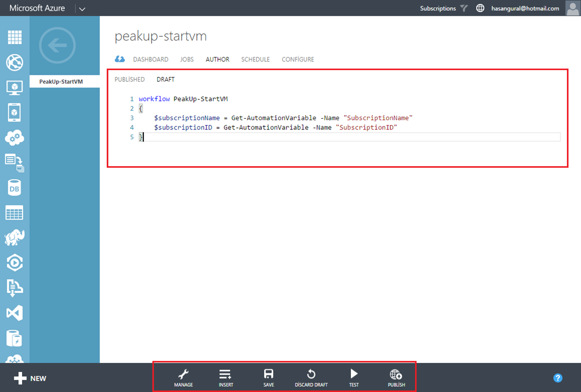This screenshot has height=392, width=581.
Task: Open the Service Bus icon below Media Services
Action: [x=14, y=288]
